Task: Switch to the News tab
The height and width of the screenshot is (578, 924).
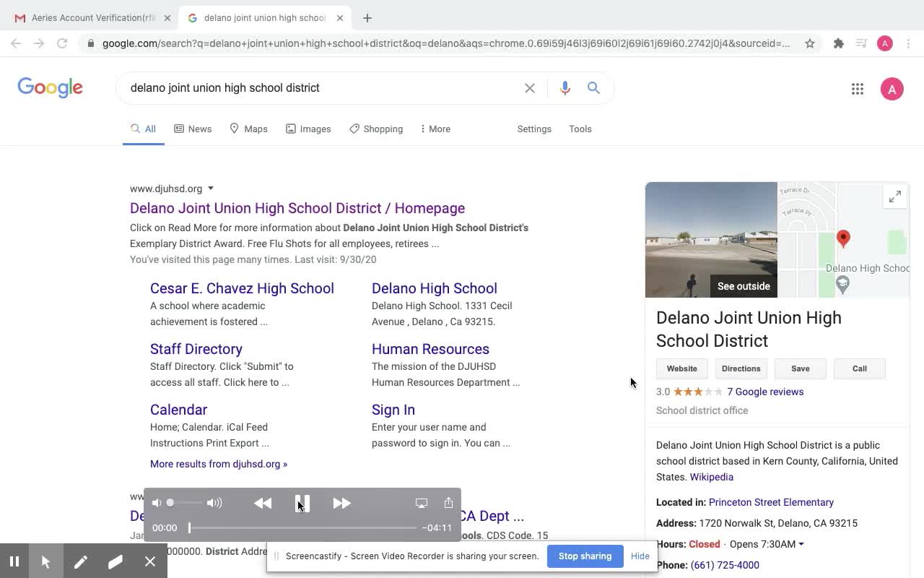Action: [x=193, y=129]
